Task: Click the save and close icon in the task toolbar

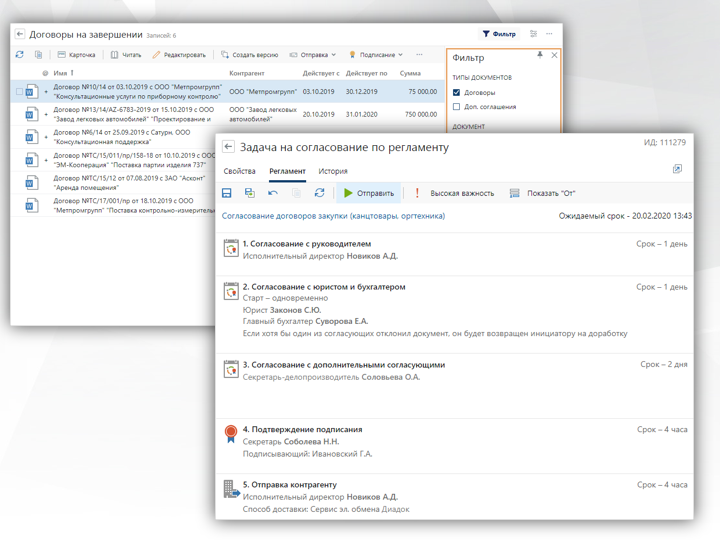Action: 249,193
